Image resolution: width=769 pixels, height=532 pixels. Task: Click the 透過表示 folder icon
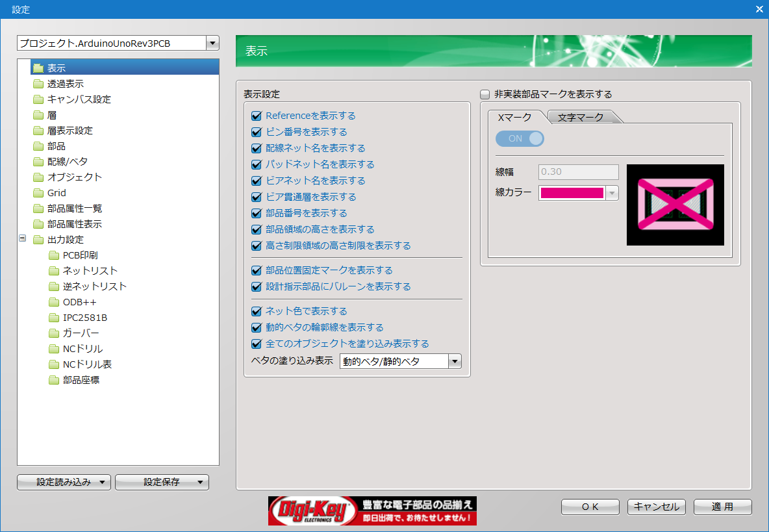[38, 84]
